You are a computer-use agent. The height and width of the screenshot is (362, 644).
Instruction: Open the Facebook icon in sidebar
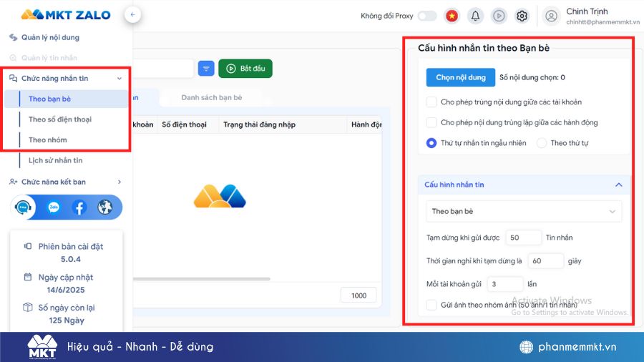coord(79,207)
